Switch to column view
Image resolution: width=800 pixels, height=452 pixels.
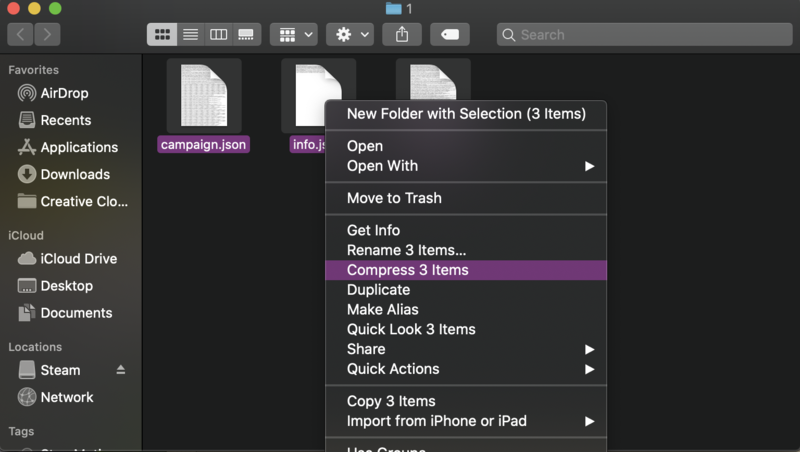pyautogui.click(x=218, y=35)
